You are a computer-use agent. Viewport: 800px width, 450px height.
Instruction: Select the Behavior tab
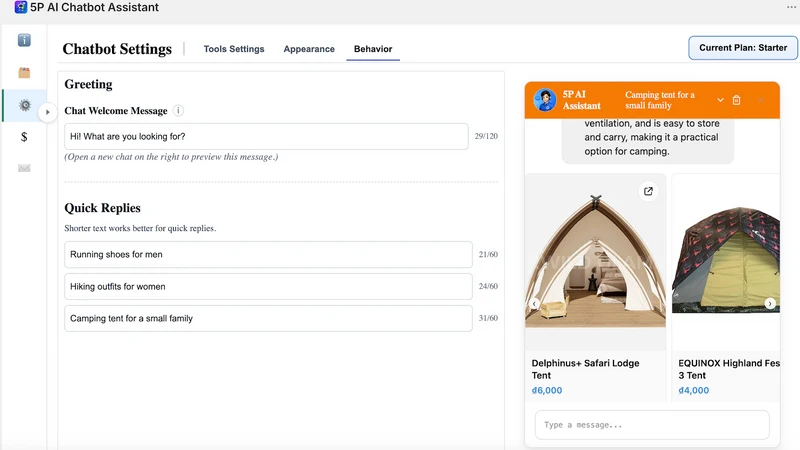tap(373, 49)
